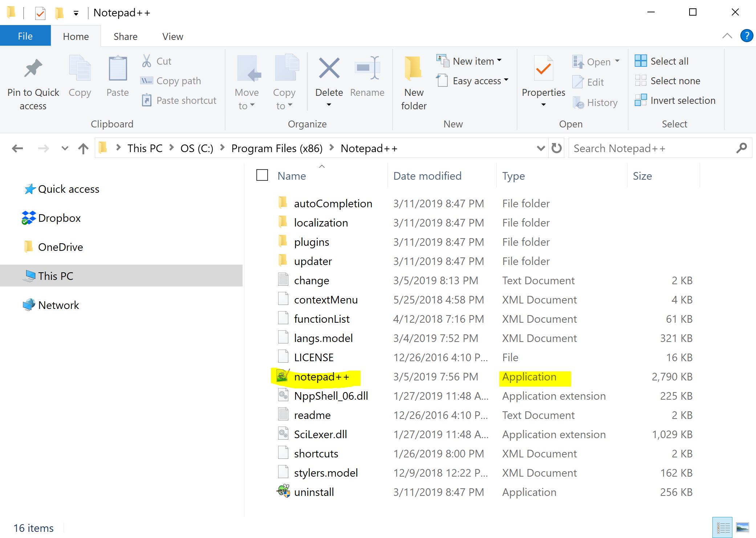The height and width of the screenshot is (538, 756).
Task: Open the address bar history dropdown arrow
Action: (541, 148)
